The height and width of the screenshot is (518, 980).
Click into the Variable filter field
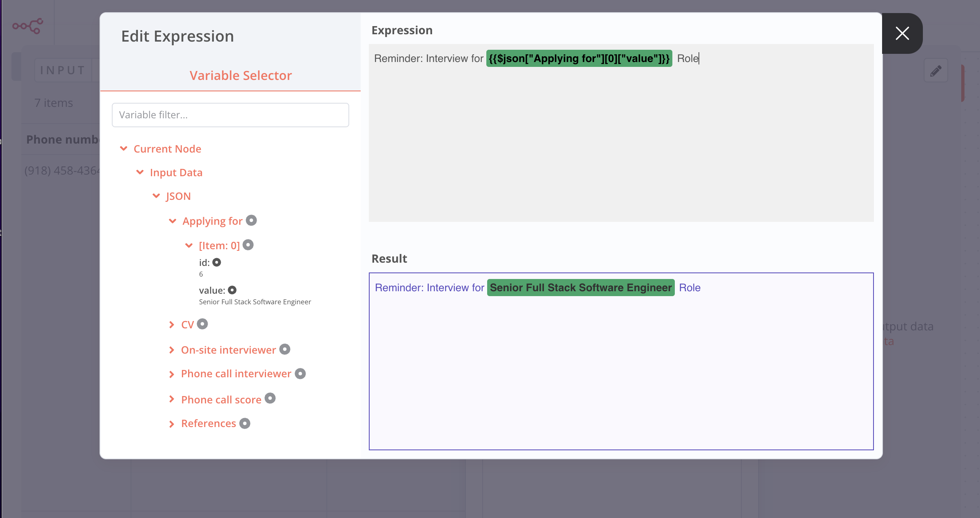(231, 115)
